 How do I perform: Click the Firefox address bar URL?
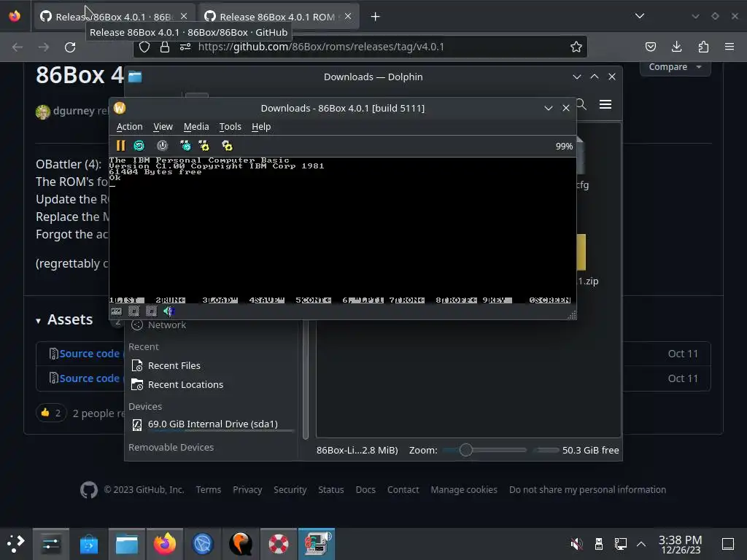coord(321,47)
